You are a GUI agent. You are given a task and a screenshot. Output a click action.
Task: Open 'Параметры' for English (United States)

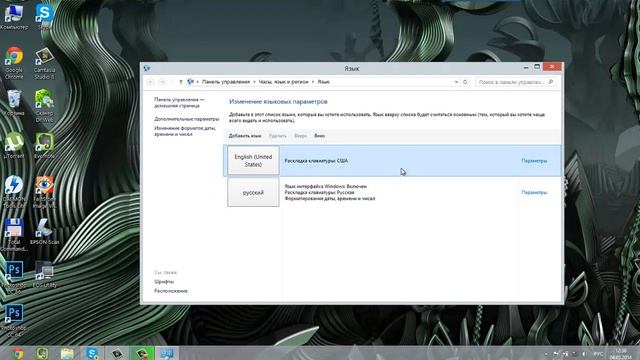coord(534,161)
